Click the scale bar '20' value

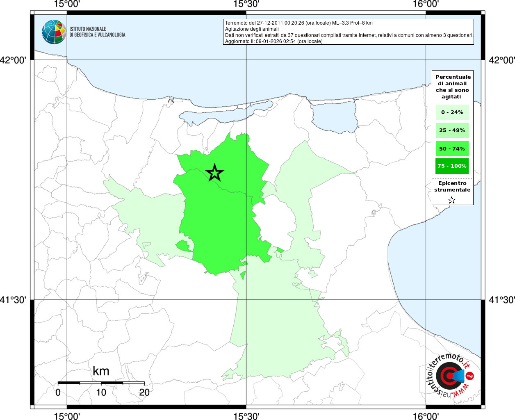point(144,392)
